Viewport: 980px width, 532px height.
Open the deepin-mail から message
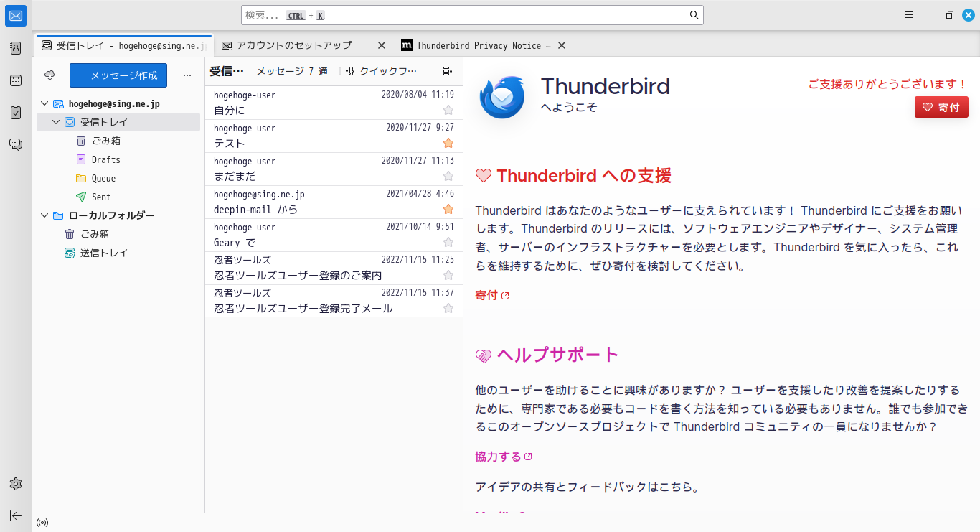(334, 202)
